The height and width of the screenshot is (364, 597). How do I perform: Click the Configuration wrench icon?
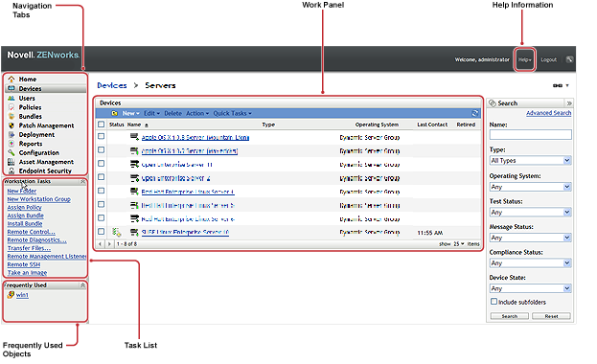click(11, 152)
